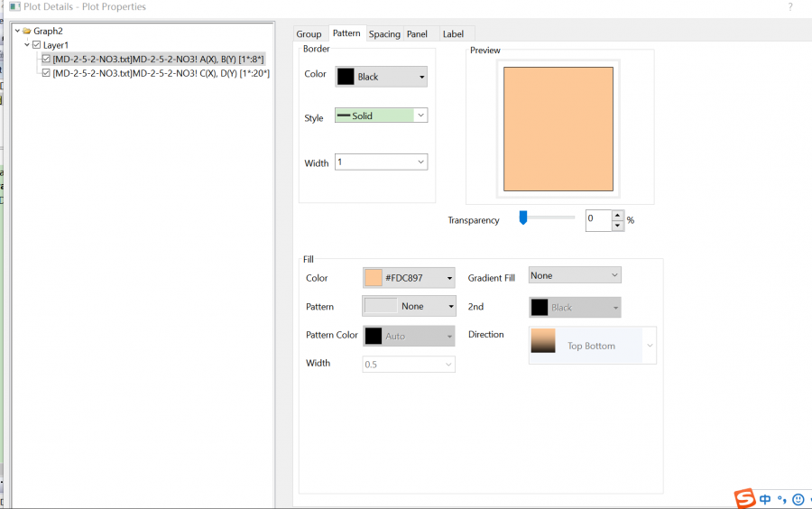This screenshot has height=509, width=812.
Task: Click the Transparency slider handle
Action: click(x=522, y=217)
